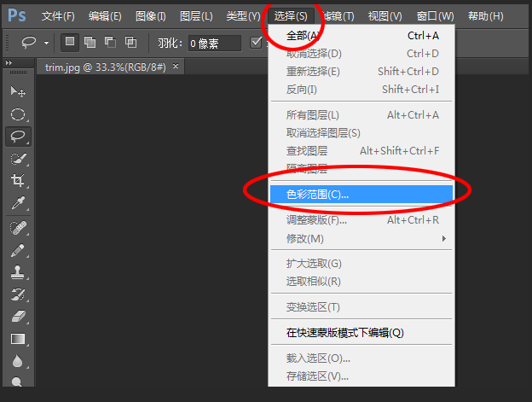Select the Gradient tool
Viewport: 532px width, 402px height.
pyautogui.click(x=18, y=339)
